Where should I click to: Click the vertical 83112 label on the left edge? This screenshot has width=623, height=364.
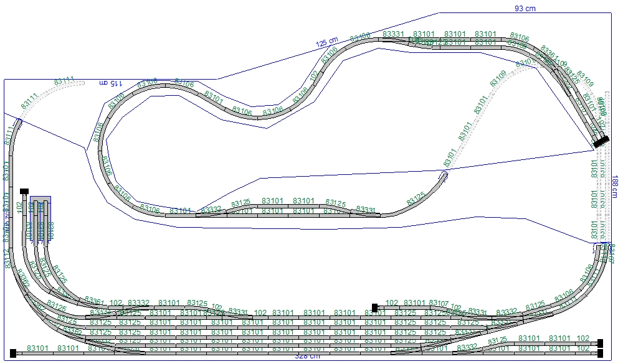pos(7,259)
